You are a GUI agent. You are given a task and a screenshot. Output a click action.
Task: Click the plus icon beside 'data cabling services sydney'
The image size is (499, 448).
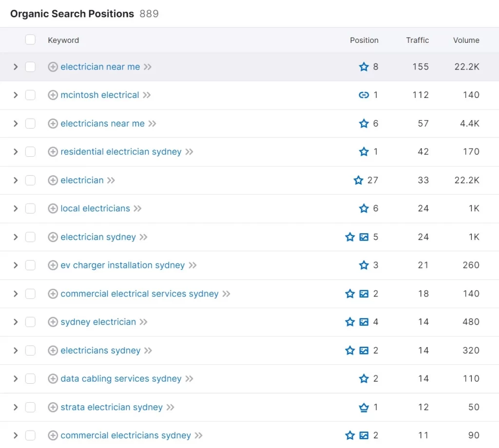pyautogui.click(x=53, y=379)
